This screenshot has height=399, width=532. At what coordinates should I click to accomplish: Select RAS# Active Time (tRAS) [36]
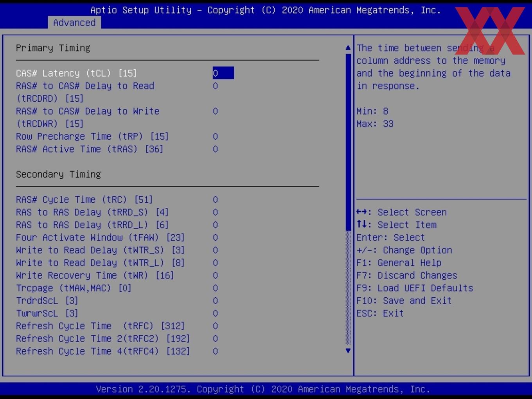(x=90, y=149)
